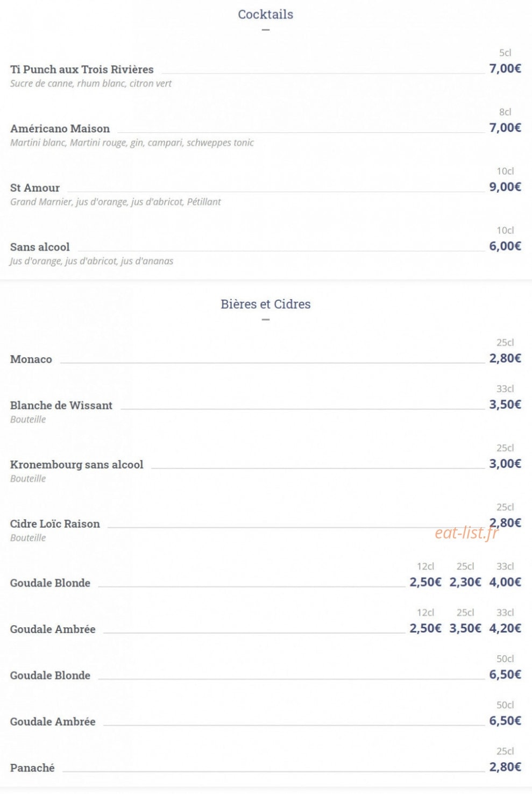The width and height of the screenshot is (532, 794).
Task: Click the 9,00€ St Amour price
Action: tap(505, 187)
